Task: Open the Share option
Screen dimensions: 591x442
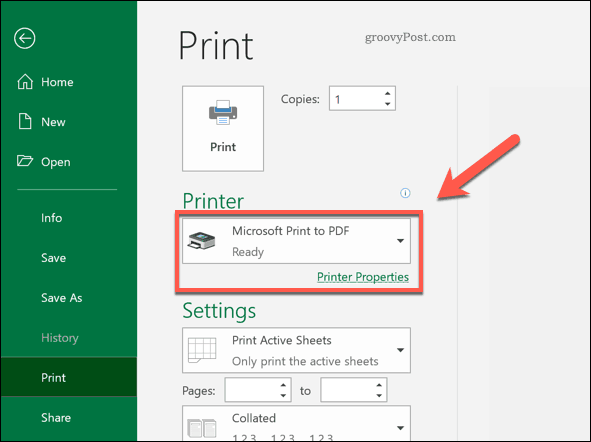Action: 69,418
